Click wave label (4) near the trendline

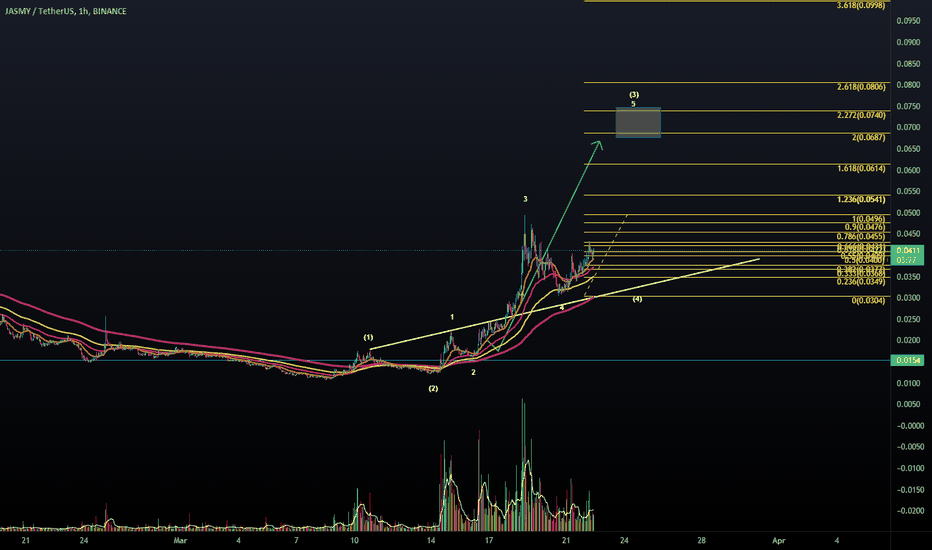[x=637, y=298]
